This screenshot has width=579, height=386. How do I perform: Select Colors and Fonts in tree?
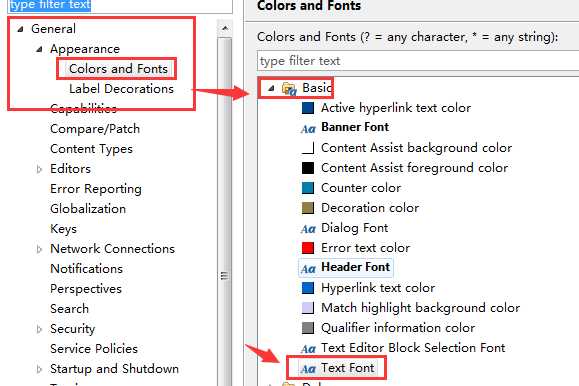118,69
